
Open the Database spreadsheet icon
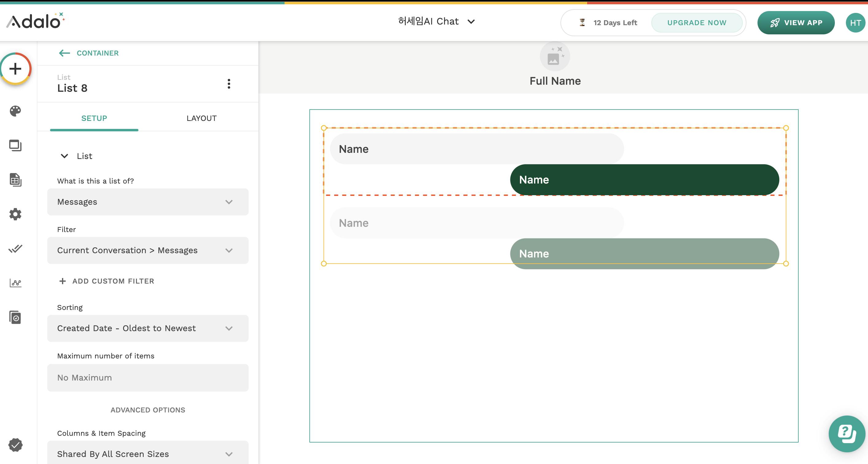(15, 180)
